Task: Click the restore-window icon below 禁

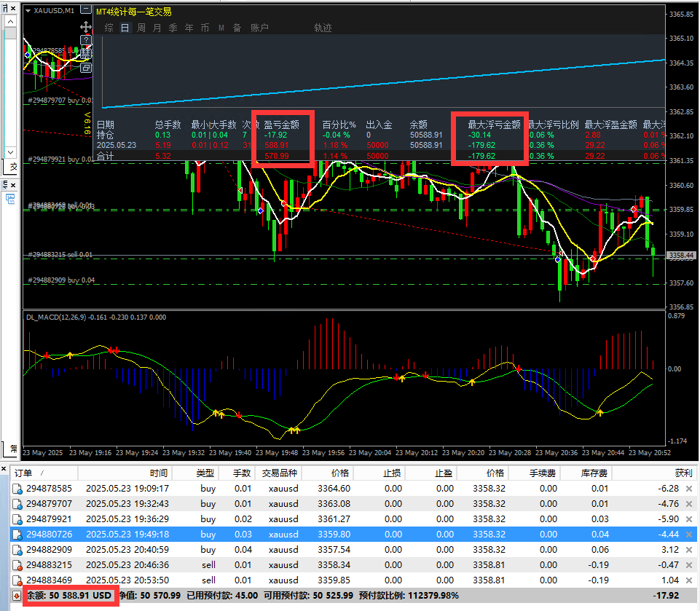Action: point(86,68)
